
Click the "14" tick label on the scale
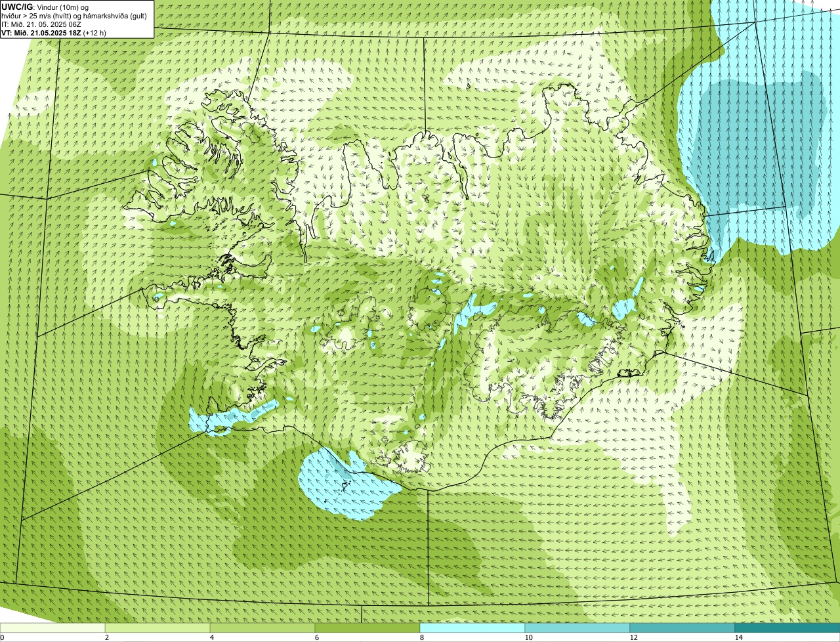click(x=739, y=637)
